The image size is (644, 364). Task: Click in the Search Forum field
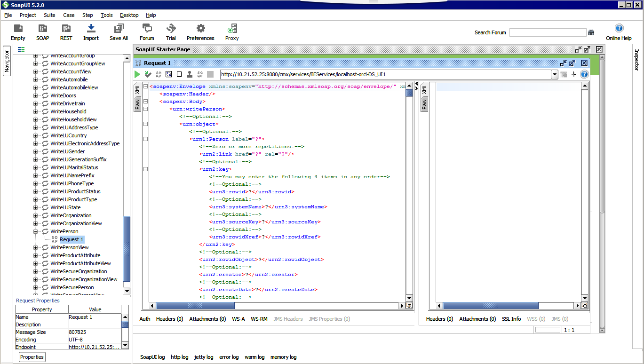click(548, 32)
